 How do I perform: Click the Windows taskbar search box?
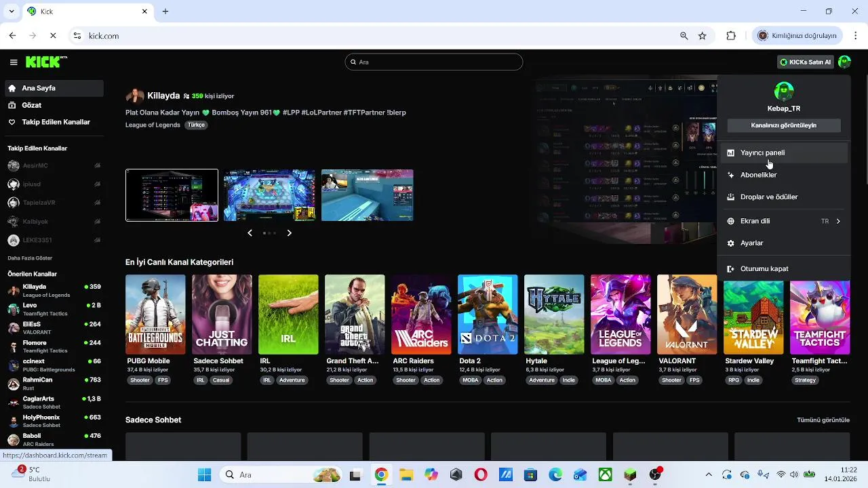coord(282,475)
